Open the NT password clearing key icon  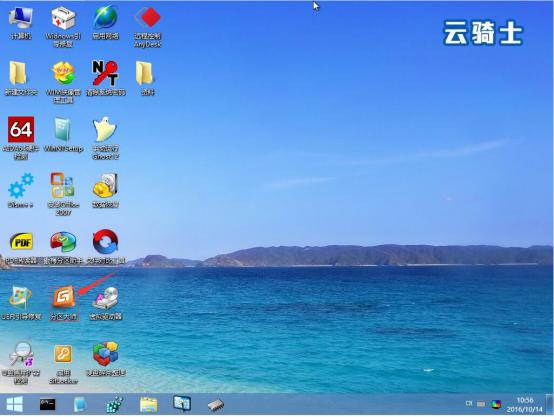105,78
